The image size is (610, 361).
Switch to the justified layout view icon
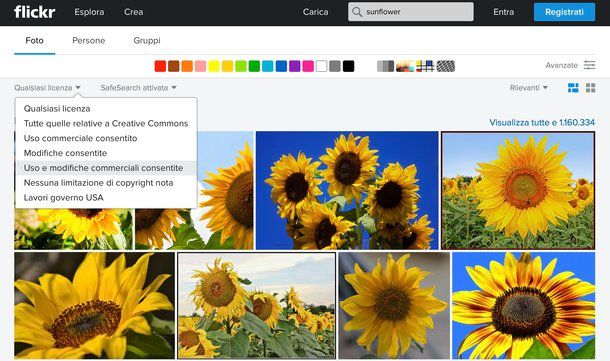[x=573, y=88]
